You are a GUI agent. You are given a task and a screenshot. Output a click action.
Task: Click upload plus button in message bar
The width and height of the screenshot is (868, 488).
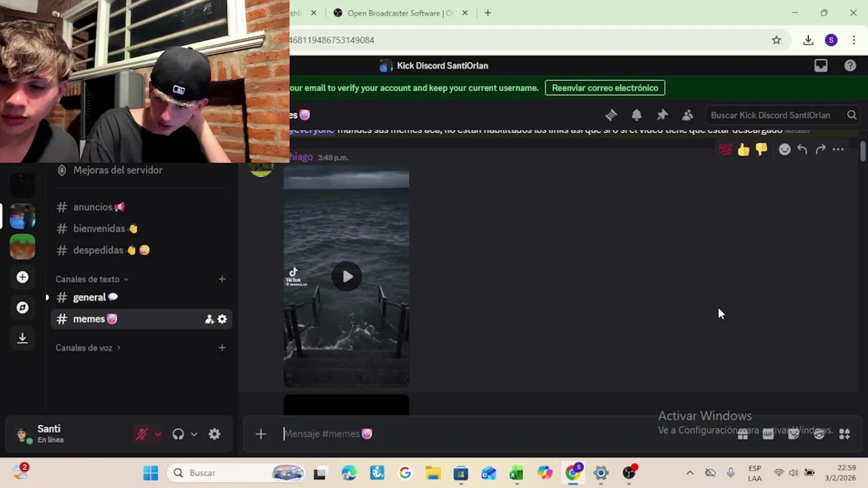260,434
